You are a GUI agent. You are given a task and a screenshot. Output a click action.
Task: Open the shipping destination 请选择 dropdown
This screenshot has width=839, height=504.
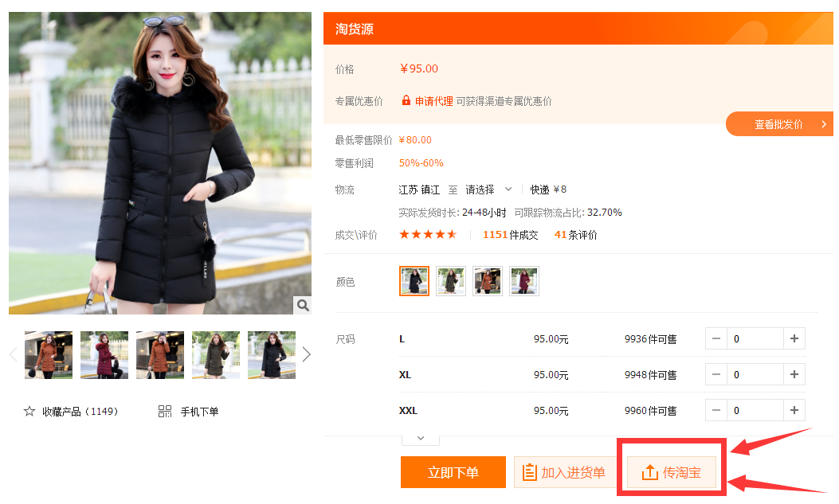488,189
